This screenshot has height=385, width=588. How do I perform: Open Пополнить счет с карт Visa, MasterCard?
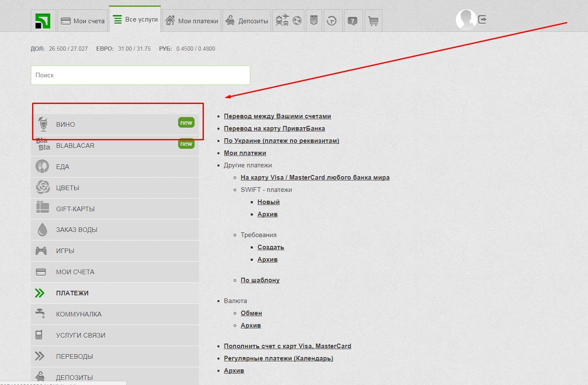click(x=287, y=346)
